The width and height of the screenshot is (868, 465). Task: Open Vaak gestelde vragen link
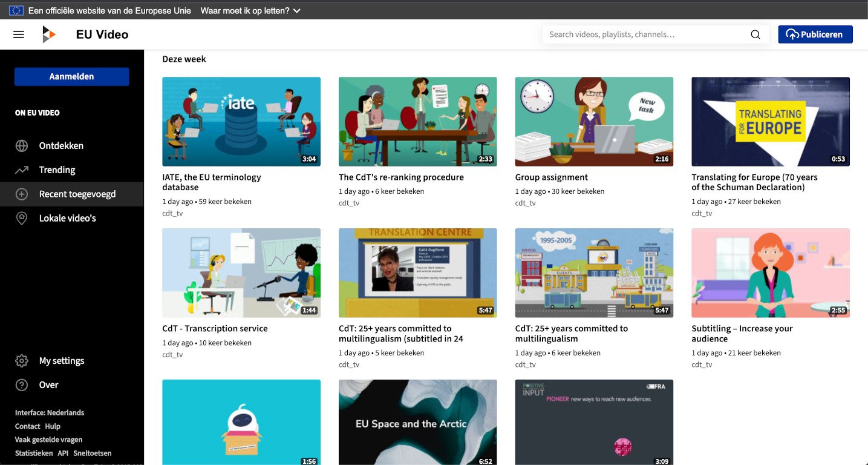(48, 440)
